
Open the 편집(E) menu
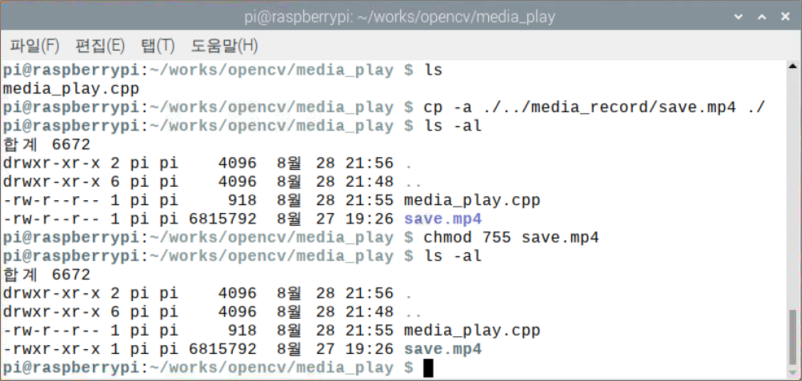point(100,46)
